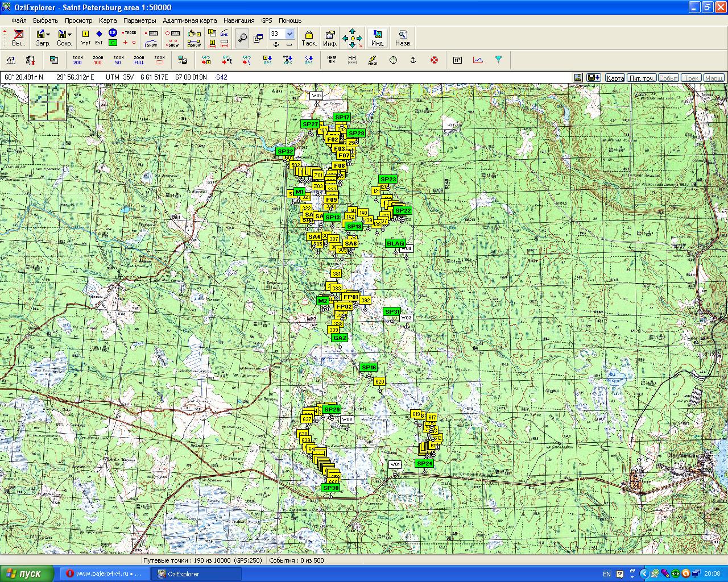The height and width of the screenshot is (582, 728).
Task: Open the Адаптивная карта menu
Action: click(x=190, y=20)
